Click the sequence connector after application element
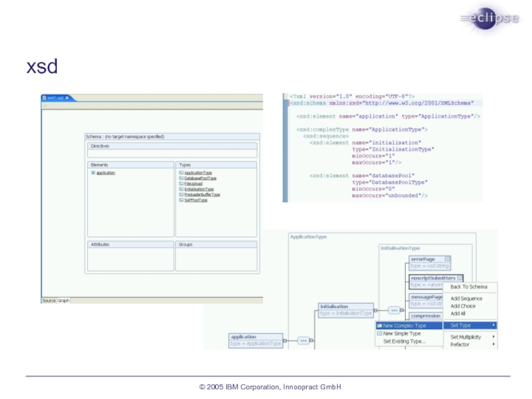The image size is (532, 399). coord(303,340)
